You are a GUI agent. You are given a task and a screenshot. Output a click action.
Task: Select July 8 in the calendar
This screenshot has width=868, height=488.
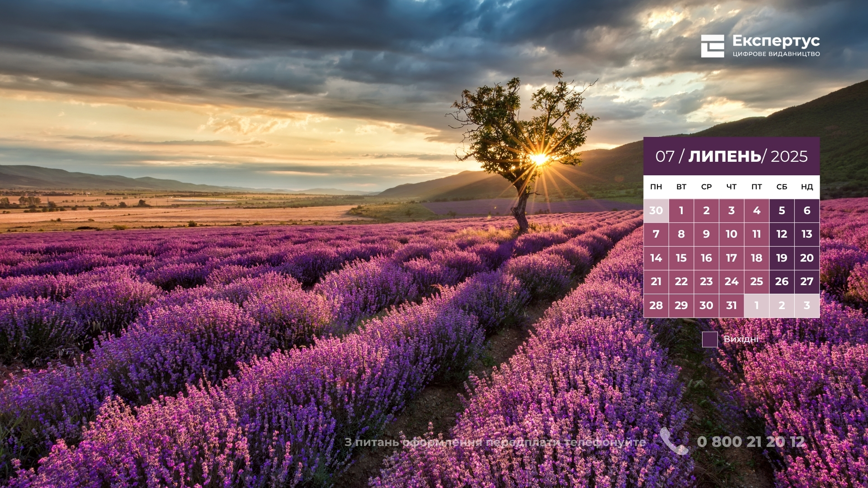pos(681,234)
